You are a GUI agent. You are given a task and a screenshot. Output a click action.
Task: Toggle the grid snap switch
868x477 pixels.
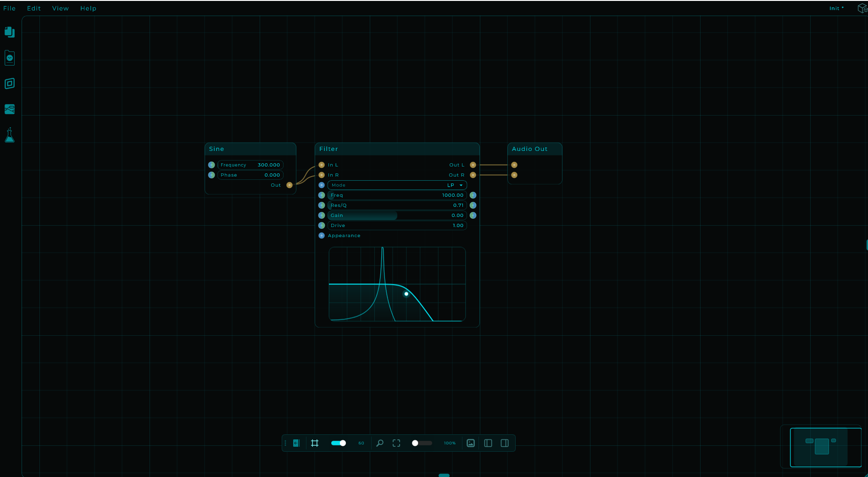click(339, 443)
